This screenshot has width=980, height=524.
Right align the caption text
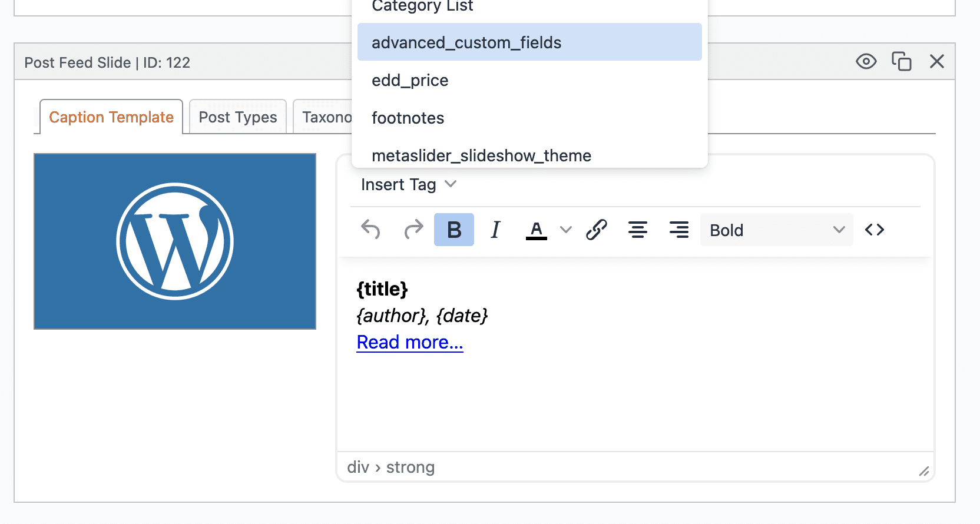[678, 230]
